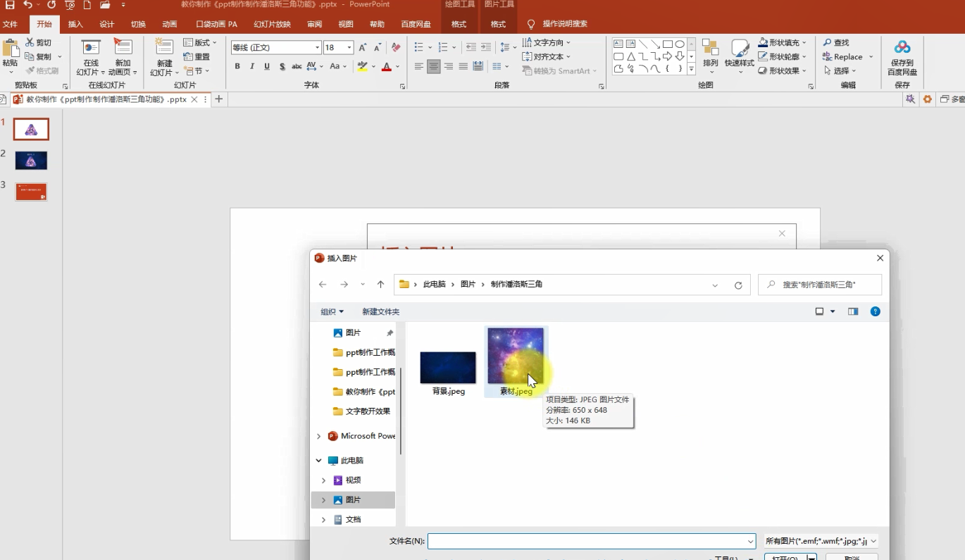Toggle strikethrough formatting
Screen dimensions: 965x560
coord(297,67)
